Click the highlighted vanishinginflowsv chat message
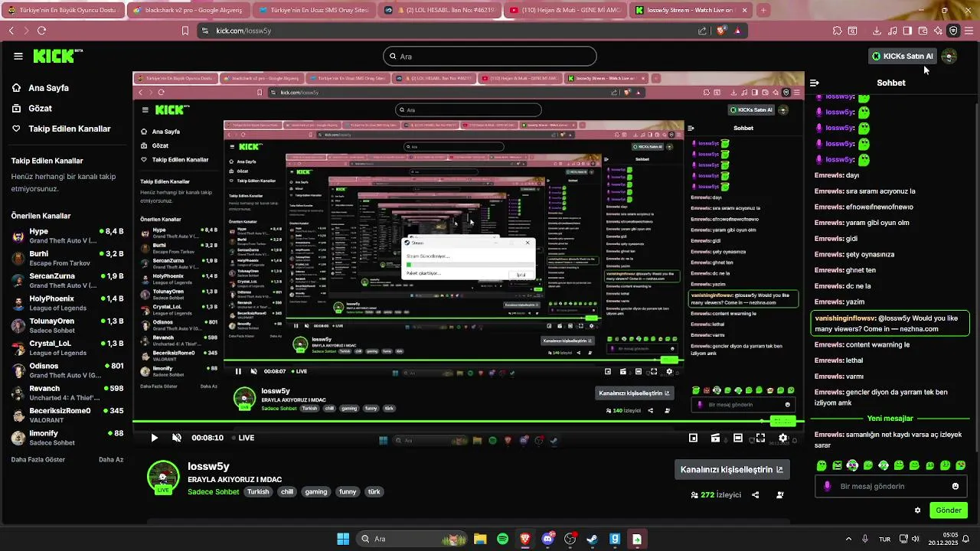Image resolution: width=980 pixels, height=551 pixels. (890, 323)
